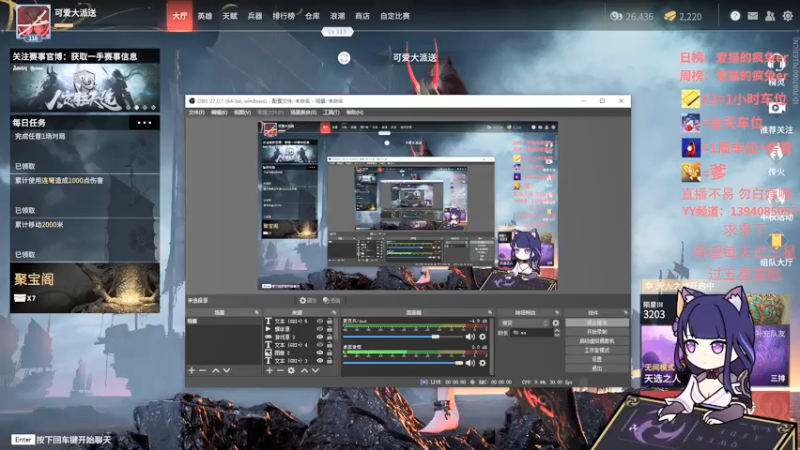Image resolution: width=800 pixels, height=450 pixels.
Task: Click the transition duration stepper arrows
Action: point(557,333)
